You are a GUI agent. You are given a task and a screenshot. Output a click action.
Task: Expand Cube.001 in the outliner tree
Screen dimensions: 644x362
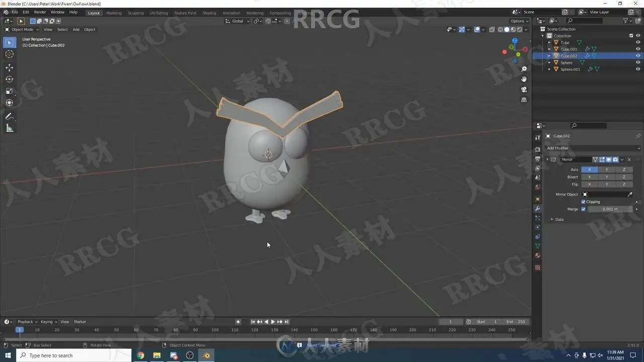click(x=549, y=49)
